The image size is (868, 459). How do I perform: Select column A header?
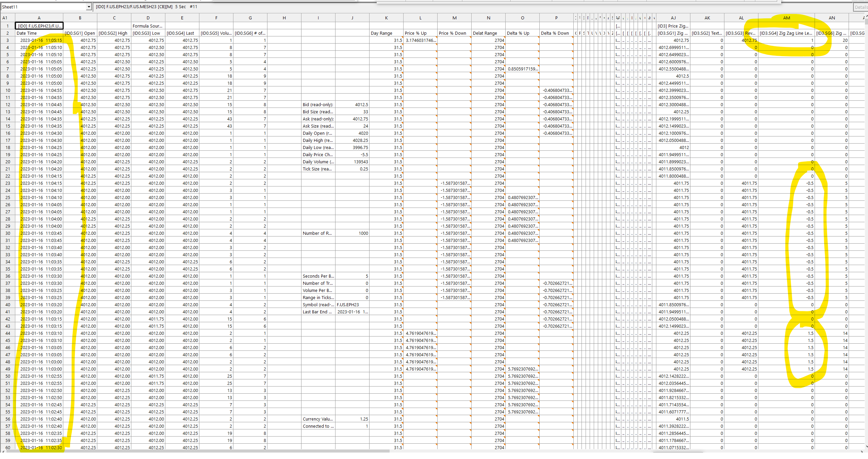click(39, 18)
